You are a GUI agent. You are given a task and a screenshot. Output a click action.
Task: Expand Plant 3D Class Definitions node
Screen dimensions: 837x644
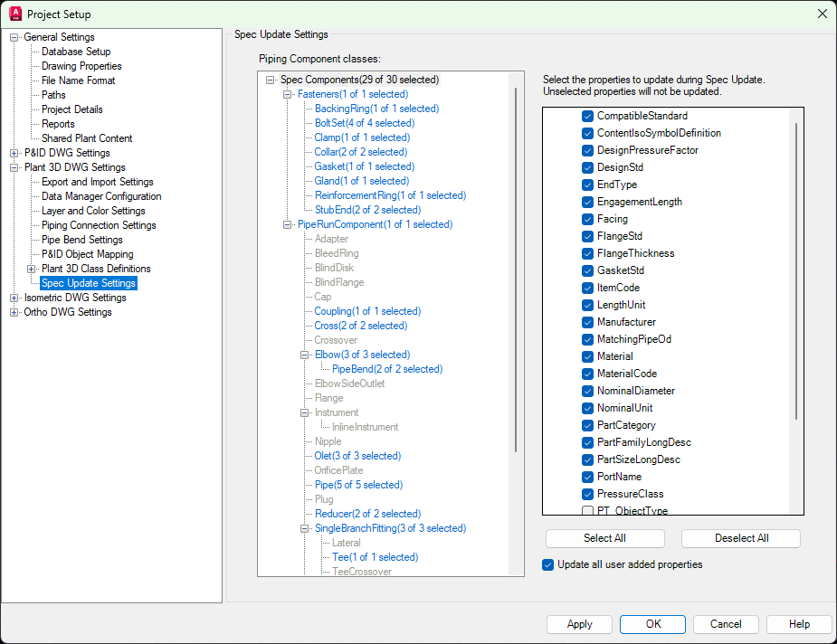click(32, 269)
